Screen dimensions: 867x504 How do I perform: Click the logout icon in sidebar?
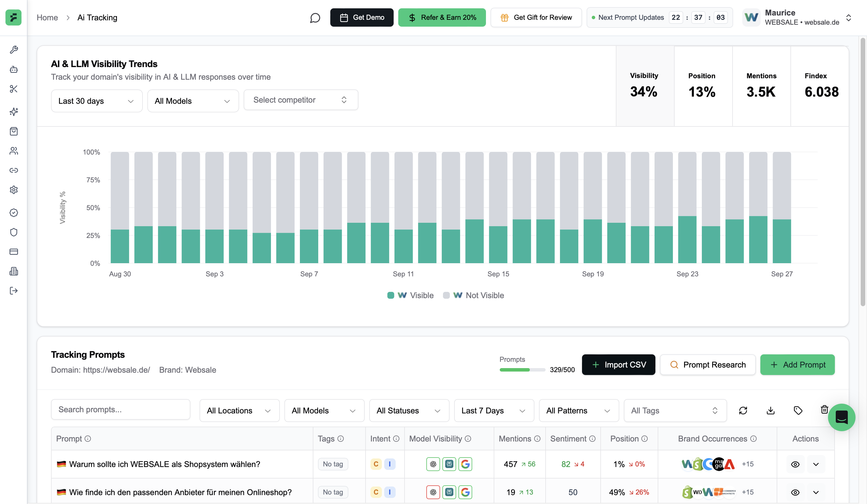click(14, 291)
